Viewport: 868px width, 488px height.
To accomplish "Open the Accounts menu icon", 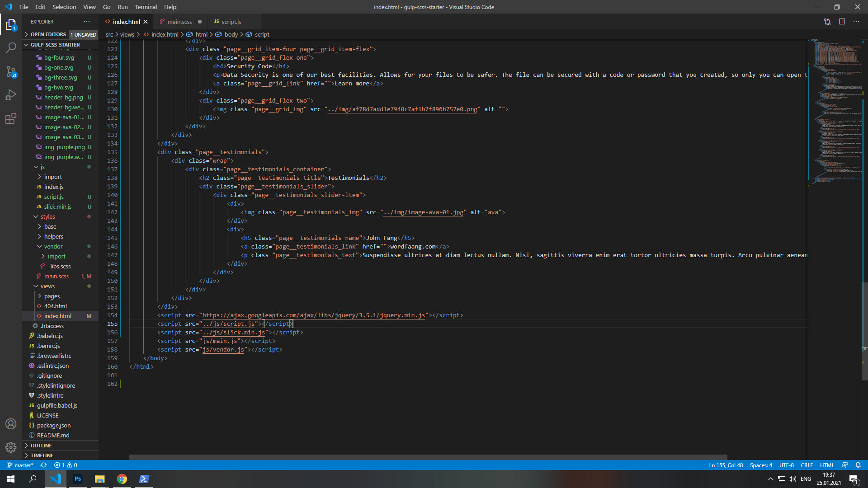I will pyautogui.click(x=11, y=424).
